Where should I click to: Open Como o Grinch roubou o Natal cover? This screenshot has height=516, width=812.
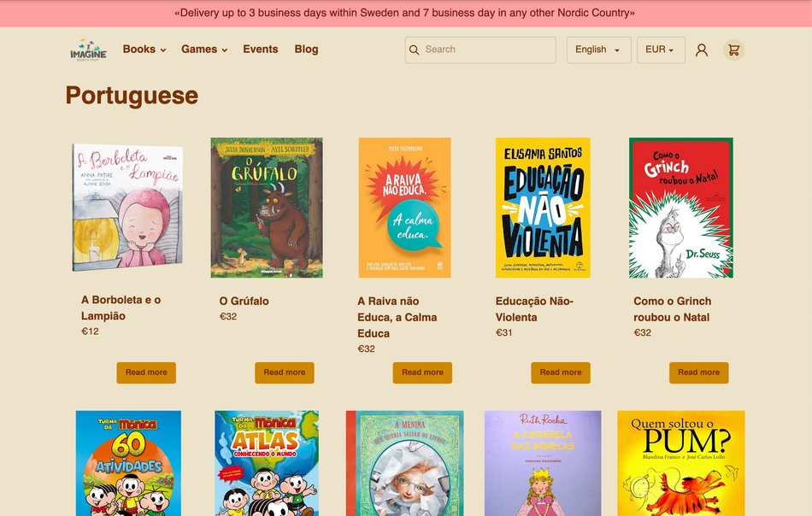click(681, 208)
